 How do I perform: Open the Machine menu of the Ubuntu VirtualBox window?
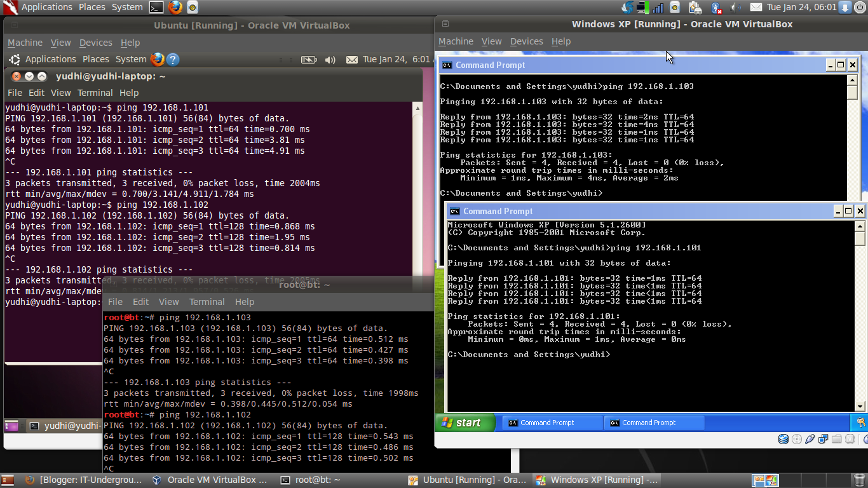[25, 43]
